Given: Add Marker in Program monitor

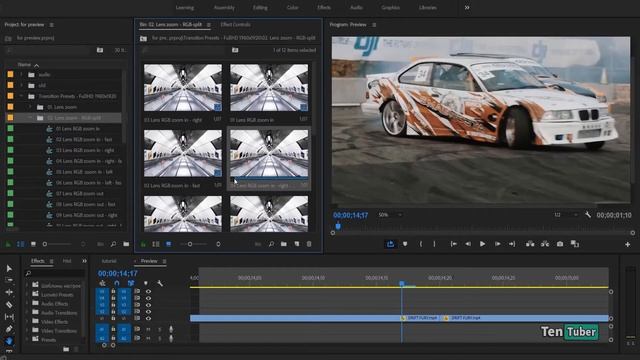Looking at the screenshot, I should click(405, 244).
